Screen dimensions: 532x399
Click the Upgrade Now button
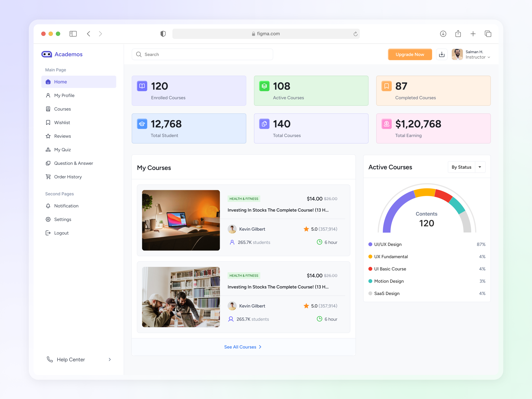click(410, 54)
